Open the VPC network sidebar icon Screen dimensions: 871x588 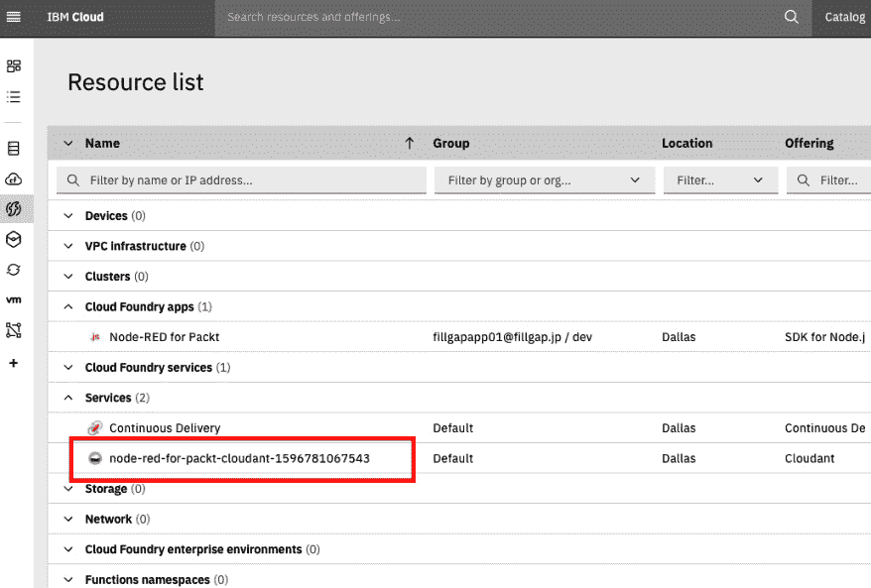click(x=13, y=330)
